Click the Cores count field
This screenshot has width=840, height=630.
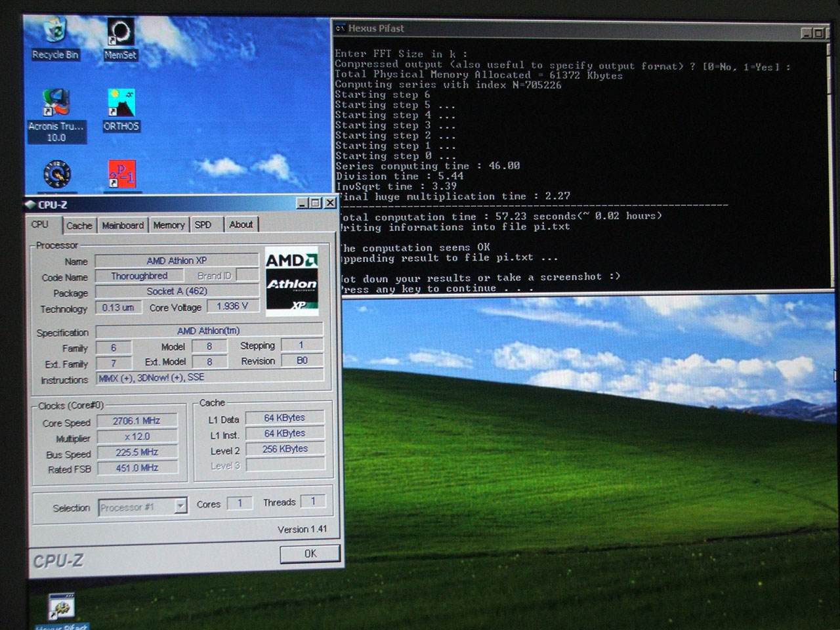[240, 503]
